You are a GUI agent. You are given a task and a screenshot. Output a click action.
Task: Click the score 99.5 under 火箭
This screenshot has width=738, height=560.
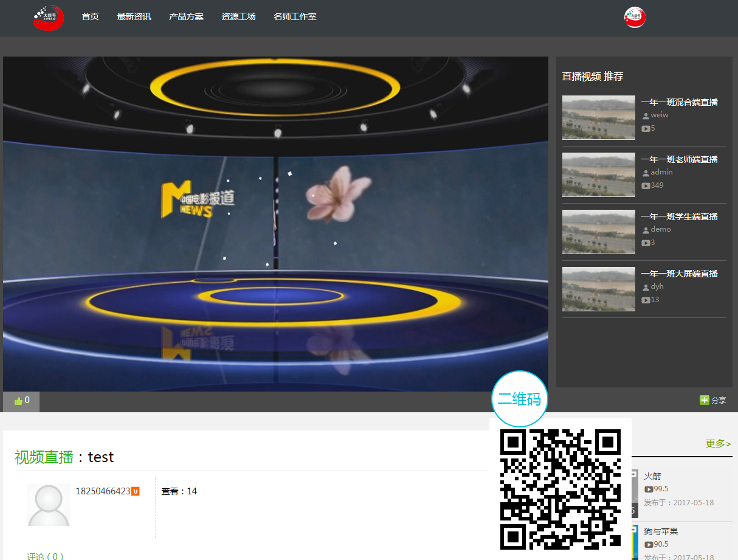(x=661, y=489)
